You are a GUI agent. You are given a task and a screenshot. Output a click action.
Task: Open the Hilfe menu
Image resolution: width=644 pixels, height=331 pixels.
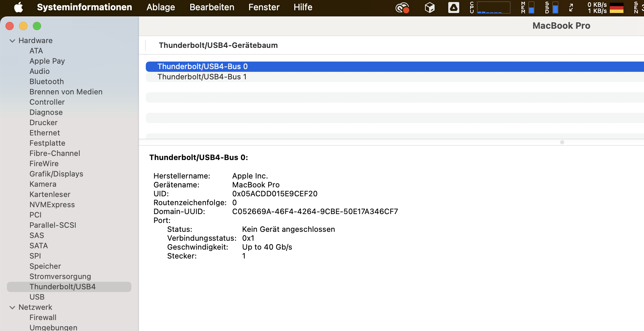(x=303, y=7)
